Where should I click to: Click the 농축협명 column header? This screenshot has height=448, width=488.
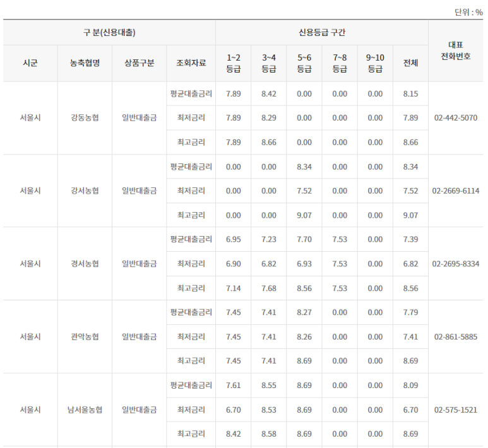[x=85, y=63]
